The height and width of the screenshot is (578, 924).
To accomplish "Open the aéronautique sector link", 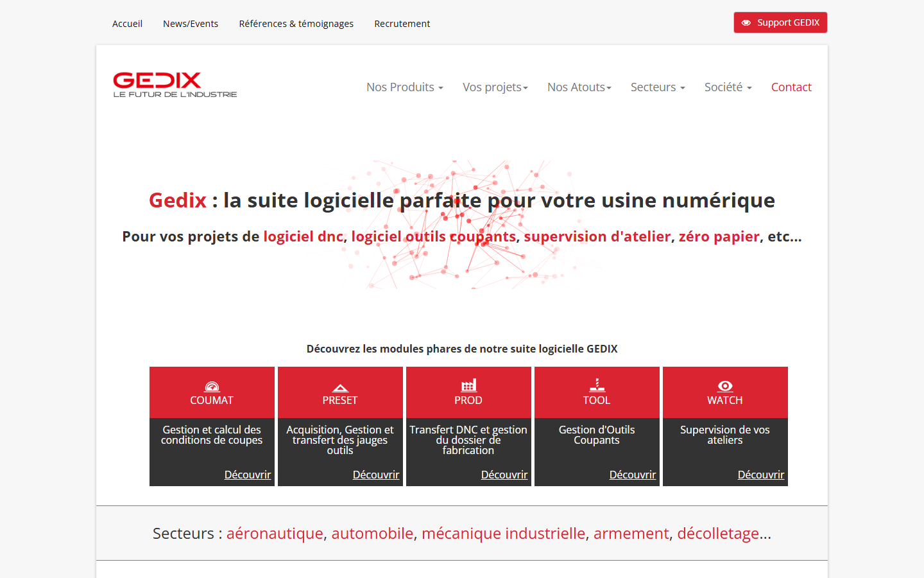I will point(275,534).
